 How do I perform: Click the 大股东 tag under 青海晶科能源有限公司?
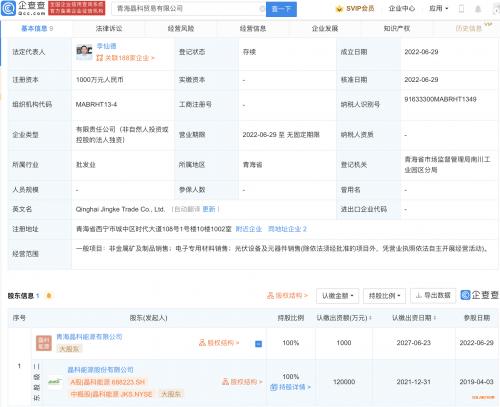[x=69, y=349]
